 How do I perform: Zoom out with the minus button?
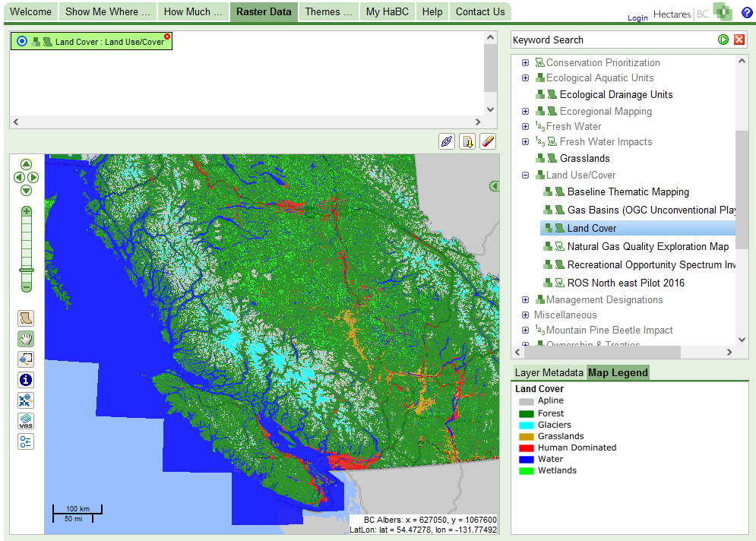tap(27, 287)
